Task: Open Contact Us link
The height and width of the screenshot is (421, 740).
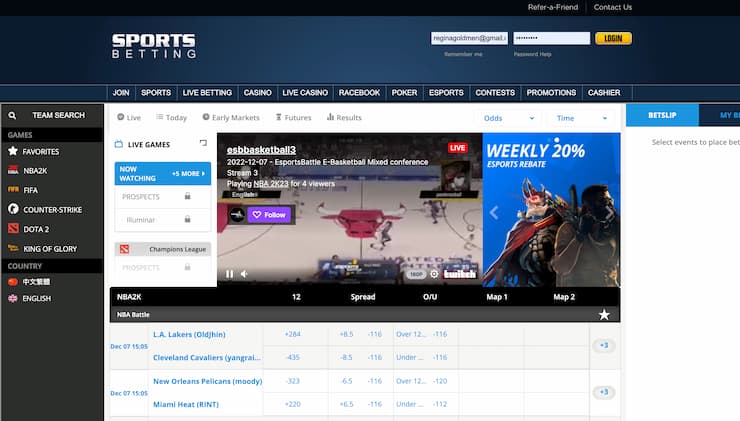Action: [613, 7]
